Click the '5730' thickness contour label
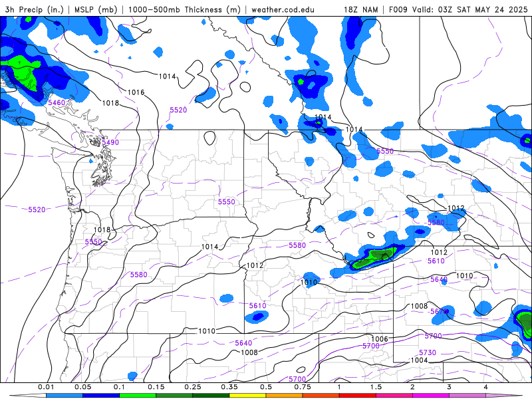 point(428,352)
